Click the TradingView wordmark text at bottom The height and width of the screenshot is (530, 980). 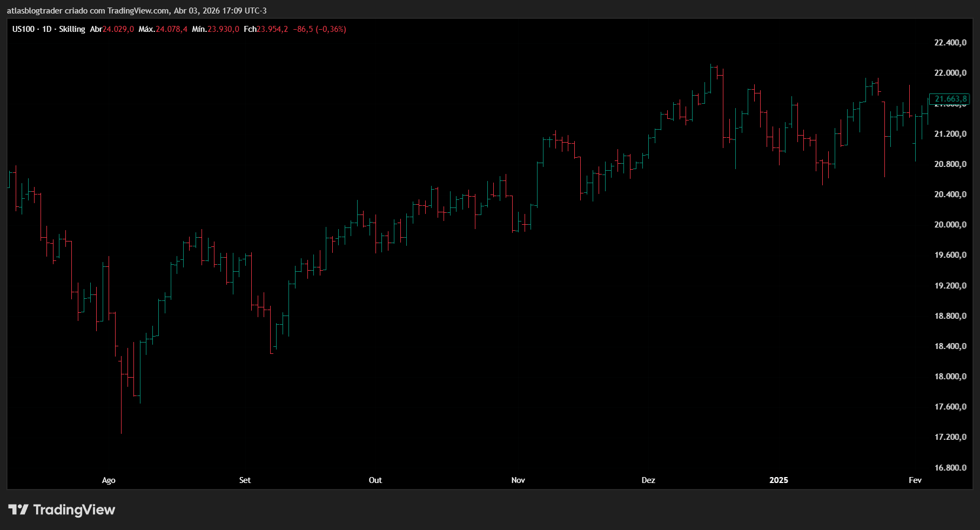[74, 510]
